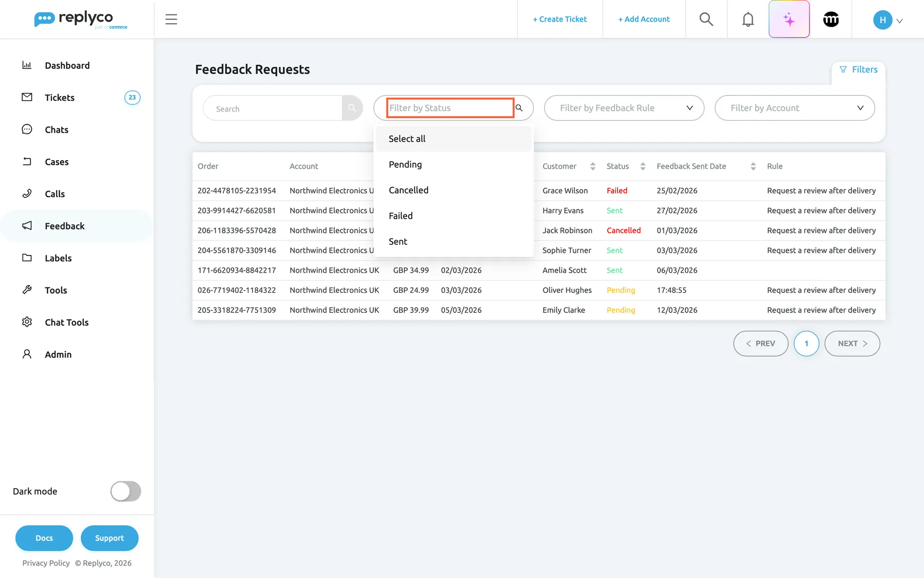The image size is (924, 578).
Task: Click the Chat Tools gear icon
Action: click(27, 322)
